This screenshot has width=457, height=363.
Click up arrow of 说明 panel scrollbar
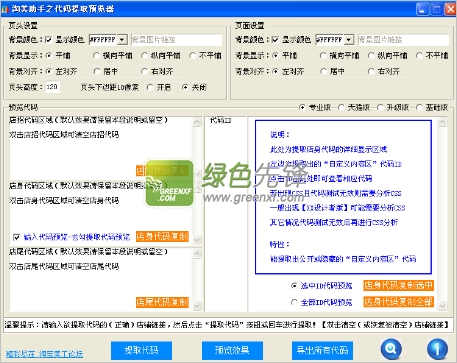442,122
